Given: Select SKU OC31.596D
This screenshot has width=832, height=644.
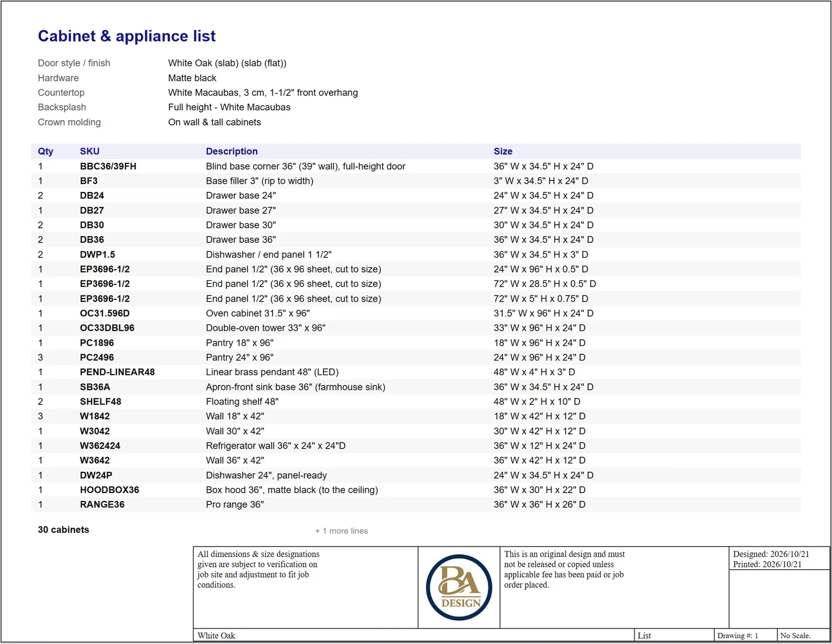Looking at the screenshot, I should click(x=105, y=314).
